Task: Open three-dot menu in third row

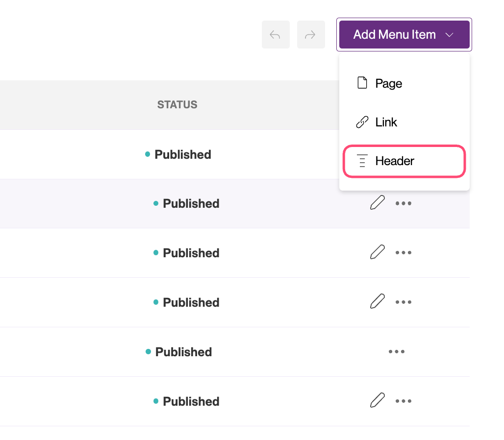Action: coord(403,253)
